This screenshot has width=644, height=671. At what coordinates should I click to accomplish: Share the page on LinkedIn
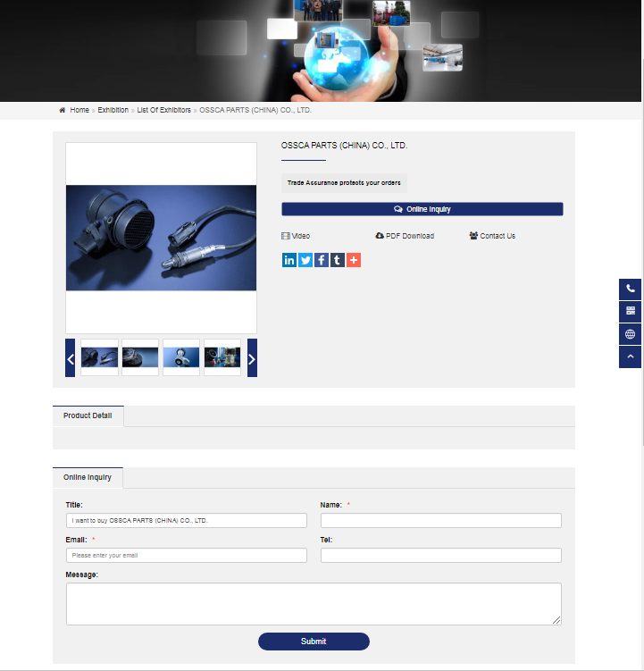289,260
